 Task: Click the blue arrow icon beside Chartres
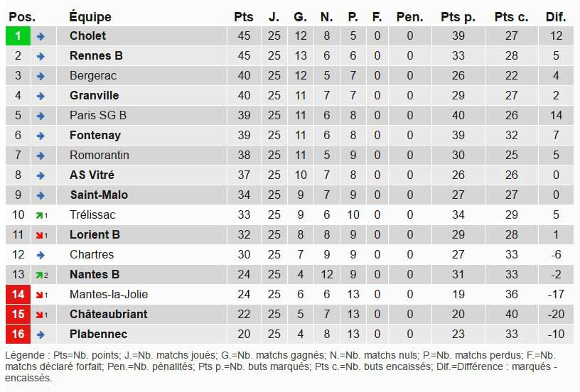tap(41, 255)
